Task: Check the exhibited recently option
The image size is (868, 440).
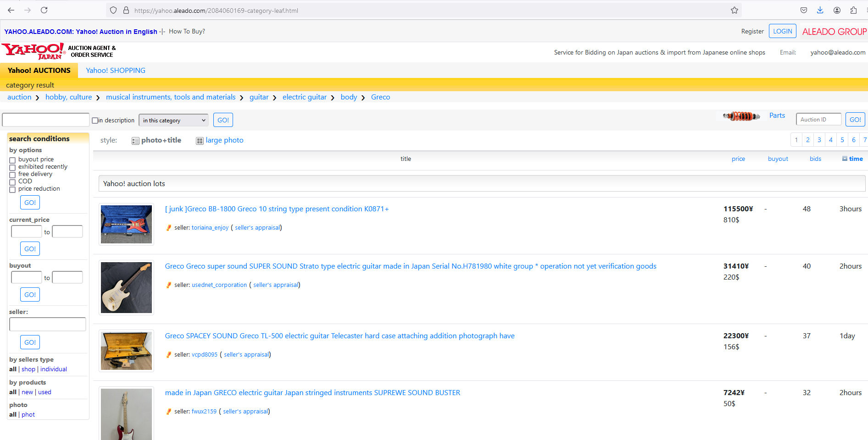Action: (x=12, y=167)
